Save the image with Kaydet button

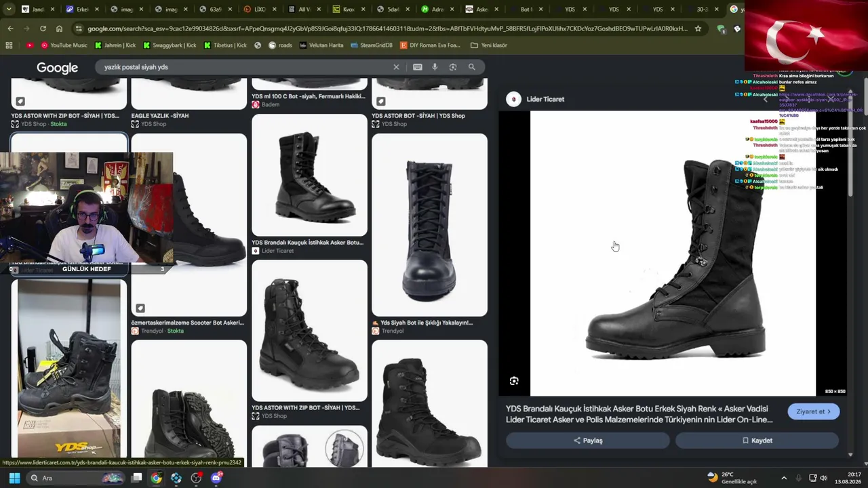(x=757, y=441)
